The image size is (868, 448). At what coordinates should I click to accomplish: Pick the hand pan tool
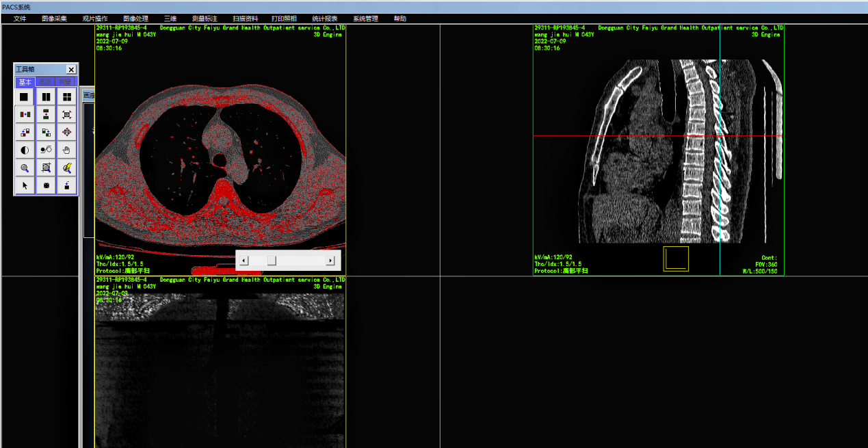pos(67,150)
